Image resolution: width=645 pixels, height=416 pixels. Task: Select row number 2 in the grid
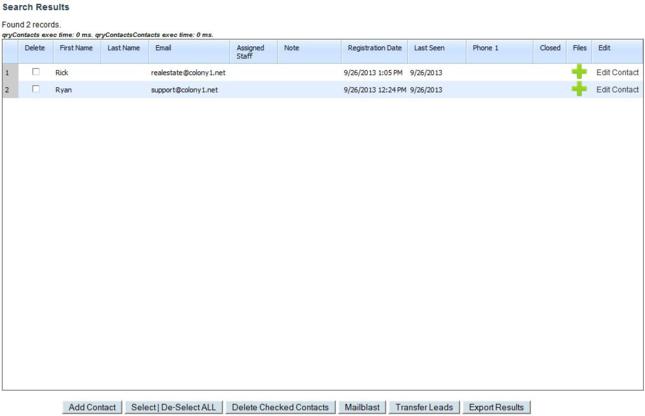(8, 89)
